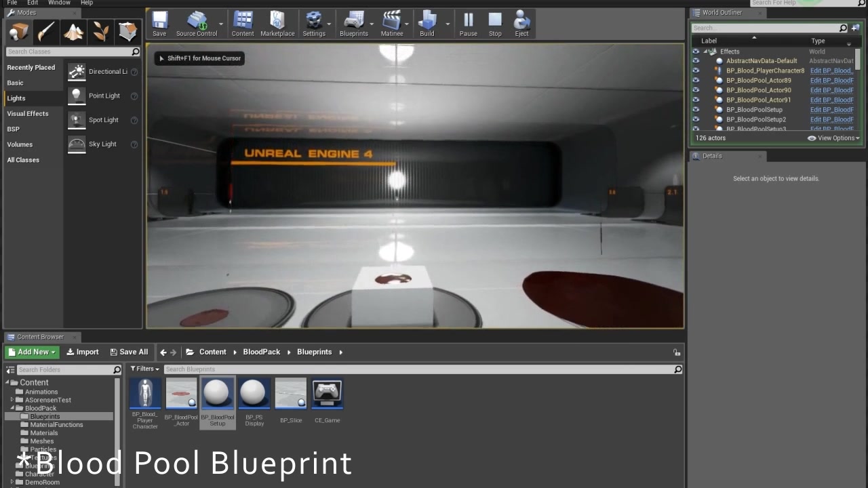
Task: Expand the DemoRoom folder
Action: pyautogui.click(x=12, y=483)
